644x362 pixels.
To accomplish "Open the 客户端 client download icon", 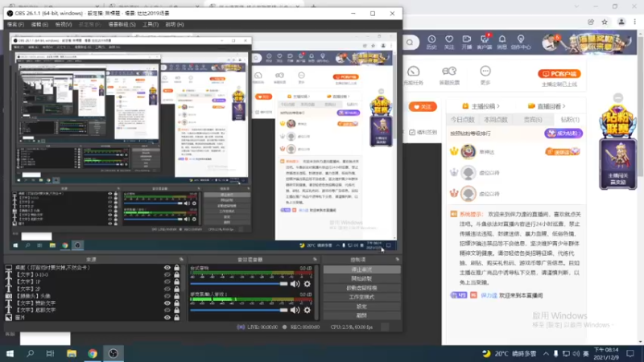I will click(x=485, y=42).
